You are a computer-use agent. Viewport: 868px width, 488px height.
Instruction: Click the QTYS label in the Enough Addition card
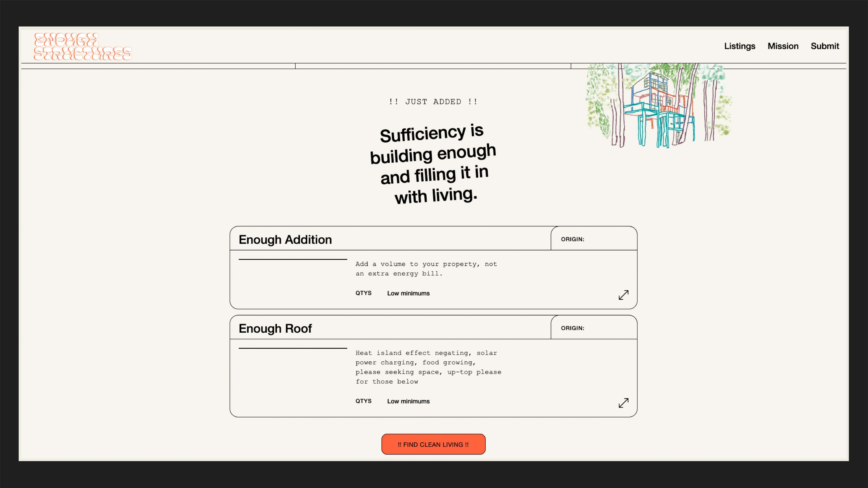363,293
